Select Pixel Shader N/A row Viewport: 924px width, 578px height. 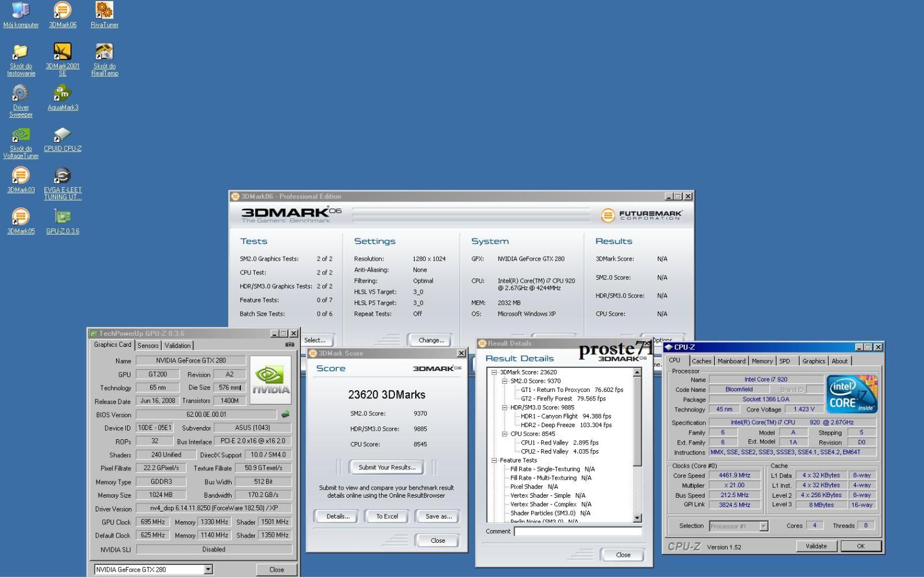[x=534, y=487]
